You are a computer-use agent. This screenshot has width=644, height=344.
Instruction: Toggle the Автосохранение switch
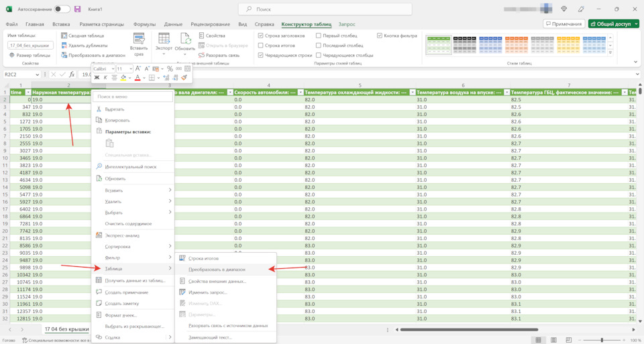[62, 9]
